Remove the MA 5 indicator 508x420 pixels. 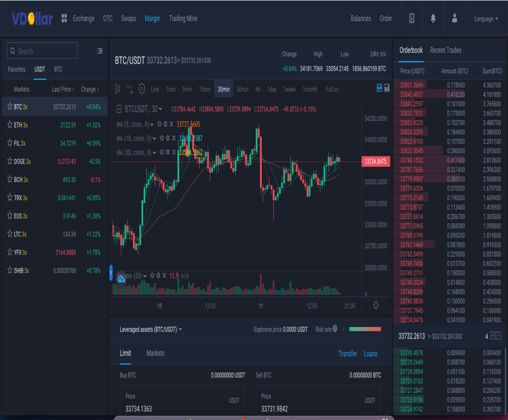[171, 124]
